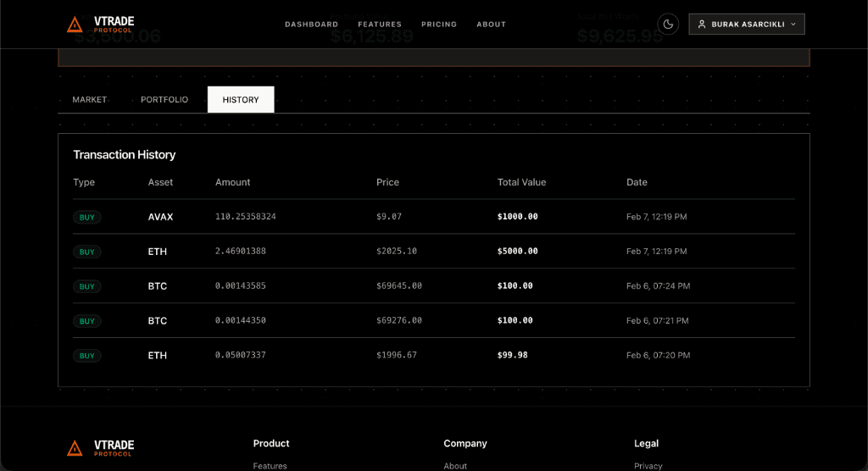Screen dimensions: 868x471
Task: Select ETH asset with amount 2.46901388
Action: click(157, 252)
